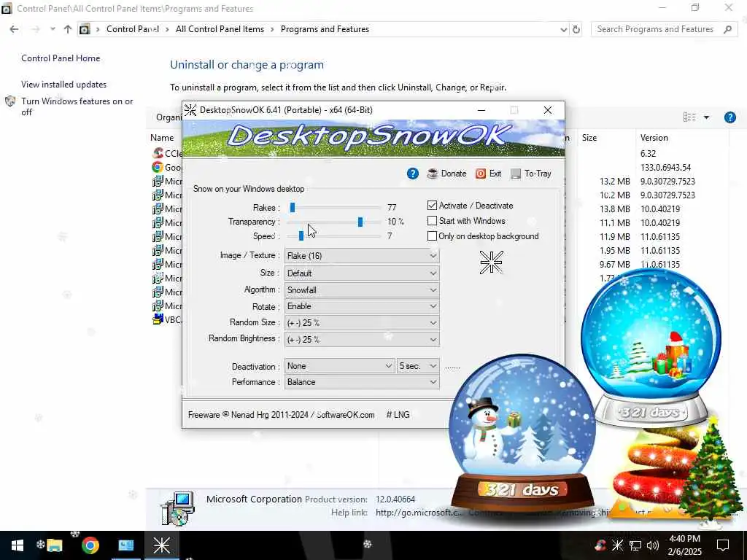Select the CCleaner program row icon
This screenshot has width=747, height=560.
(x=158, y=153)
